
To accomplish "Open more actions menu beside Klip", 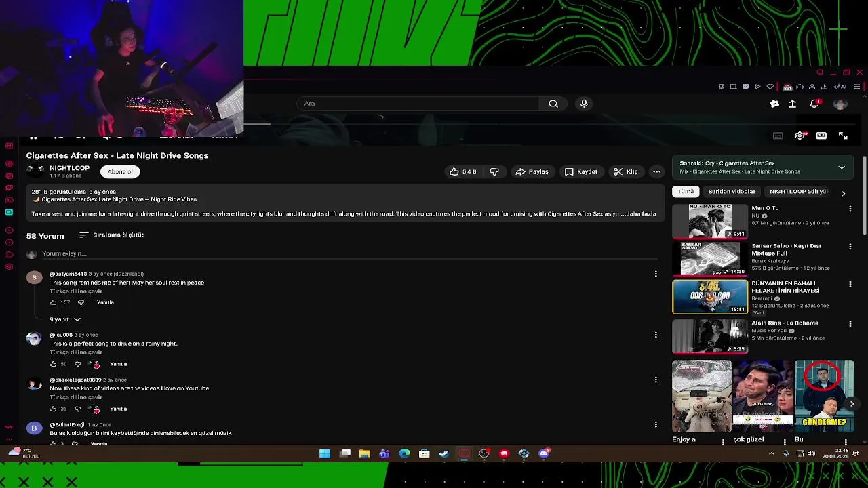I will click(656, 171).
